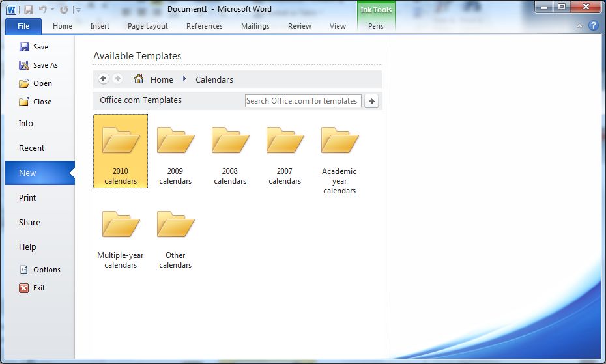Click the Search Office.com for templates field
Image resolution: width=606 pixels, height=364 pixels.
[x=302, y=101]
